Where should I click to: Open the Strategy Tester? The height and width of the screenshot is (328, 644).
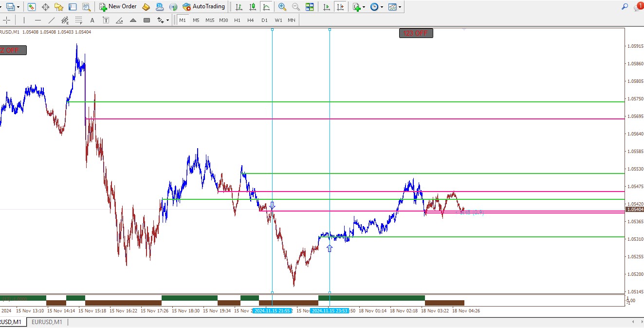(x=86, y=7)
